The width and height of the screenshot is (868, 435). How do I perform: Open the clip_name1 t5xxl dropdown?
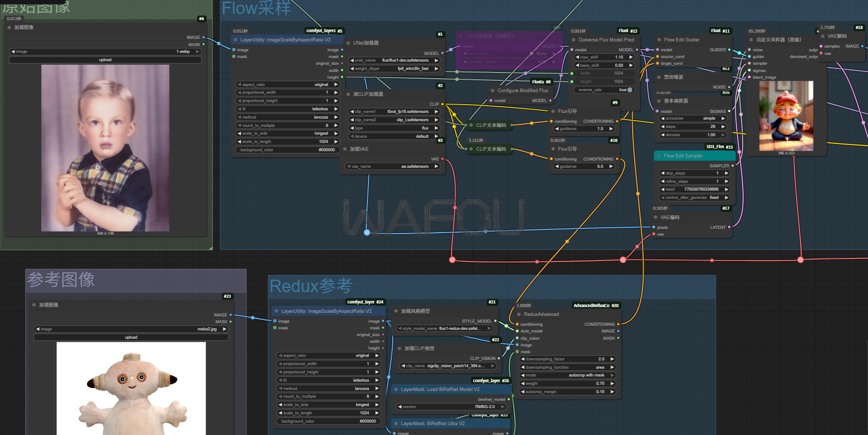(x=394, y=111)
